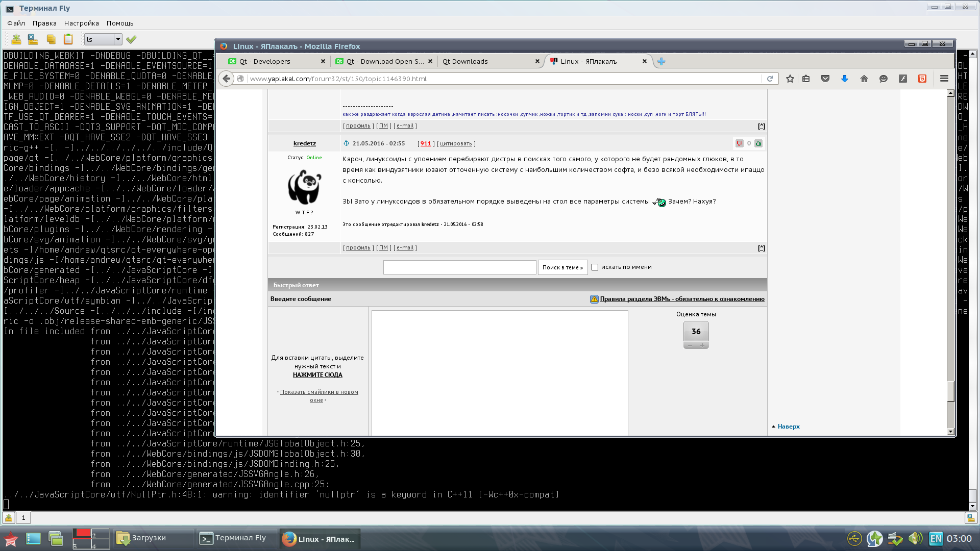980x551 pixels.
Task: Open the Firefox Hello chat bubble icon
Action: click(x=884, y=79)
